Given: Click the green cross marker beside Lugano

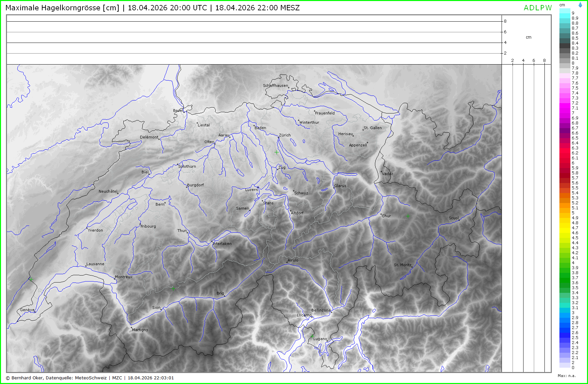Looking at the screenshot, I should pos(311,337).
